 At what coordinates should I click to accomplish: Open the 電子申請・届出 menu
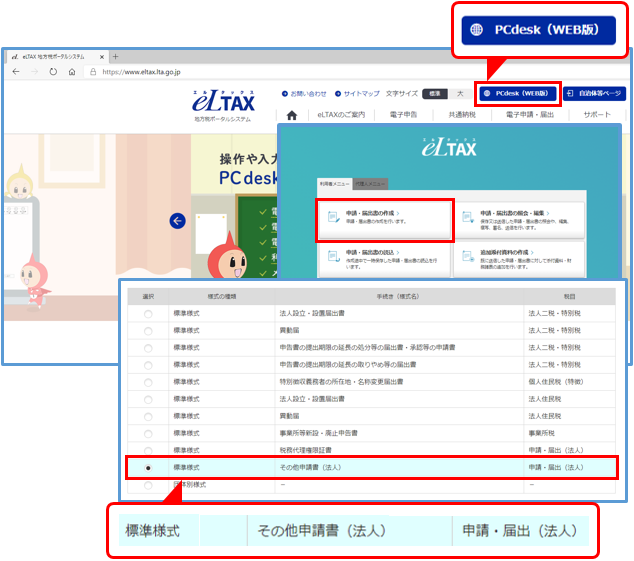(x=530, y=115)
